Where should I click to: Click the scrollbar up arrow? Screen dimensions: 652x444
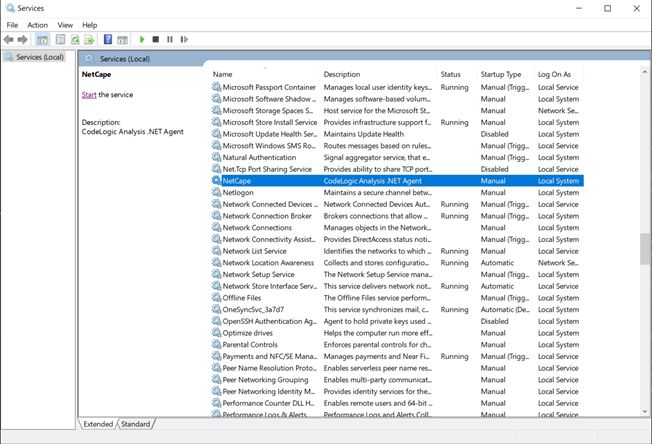(645, 72)
